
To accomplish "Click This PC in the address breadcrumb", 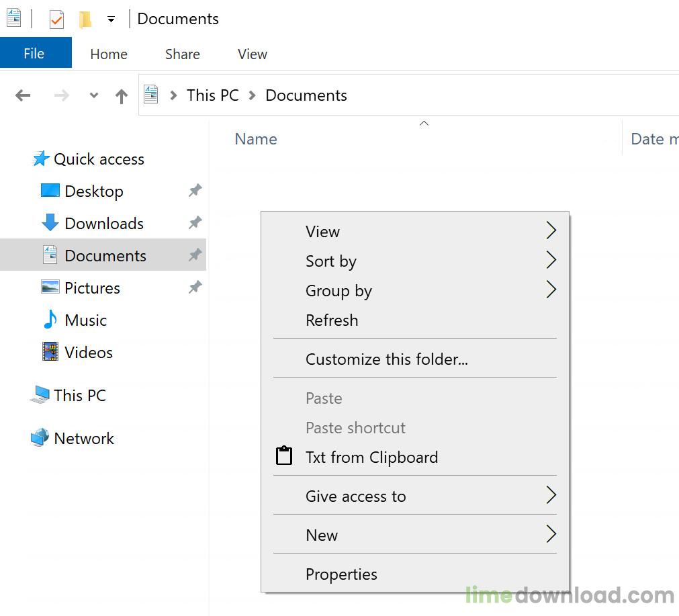I will tap(212, 95).
